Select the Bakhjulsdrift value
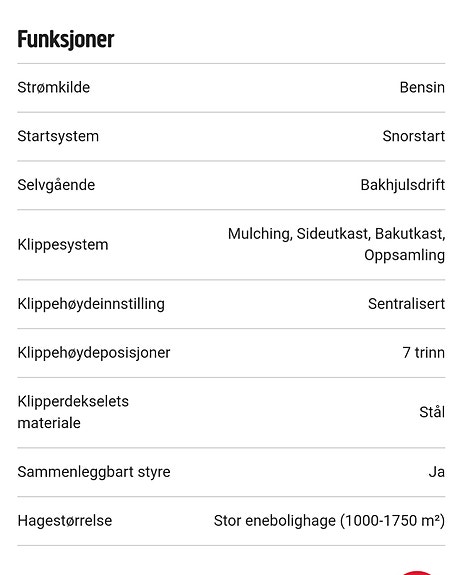The width and height of the screenshot is (463, 575). (x=403, y=185)
